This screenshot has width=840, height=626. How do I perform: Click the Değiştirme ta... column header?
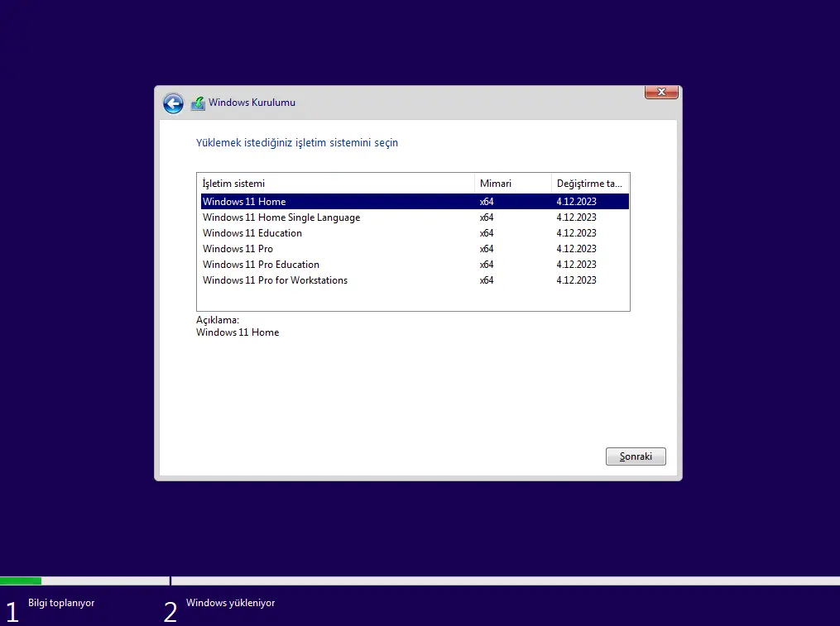pos(590,184)
